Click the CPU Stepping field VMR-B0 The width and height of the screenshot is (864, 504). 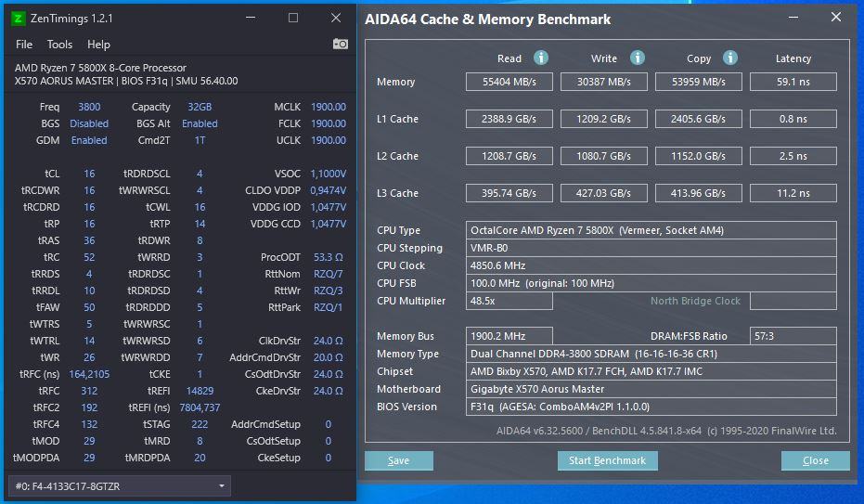pos(651,248)
